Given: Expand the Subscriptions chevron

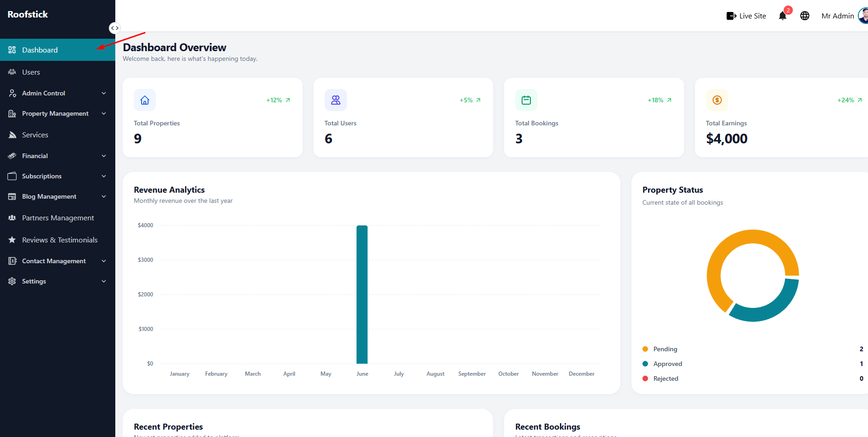Looking at the screenshot, I should pos(104,176).
